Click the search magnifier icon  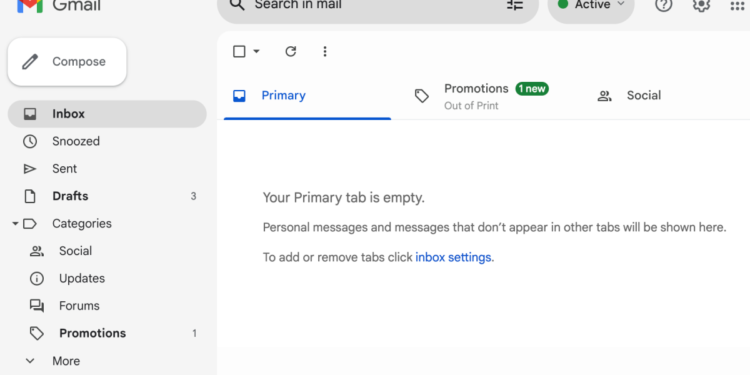click(237, 5)
